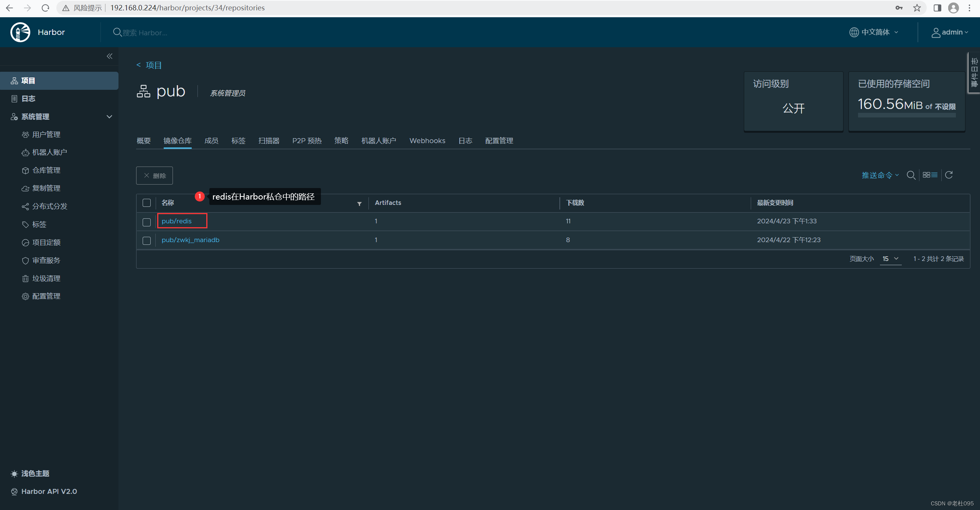Open the pub/redis repository link

tap(176, 221)
